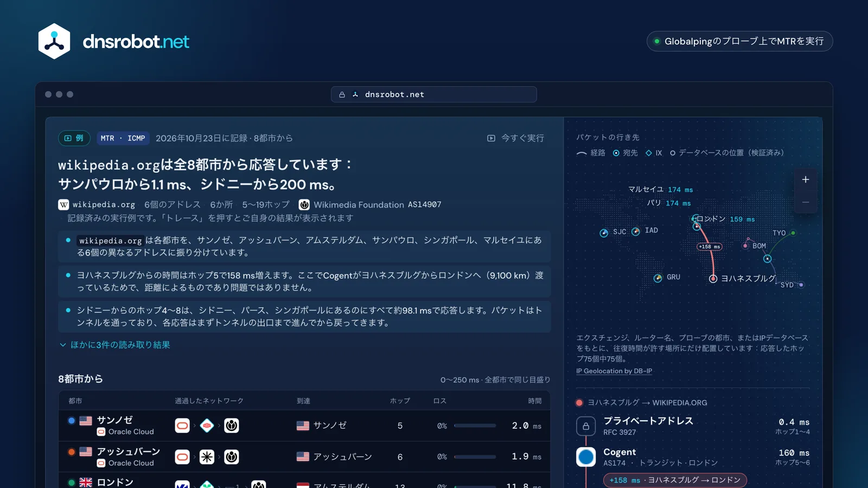Click the 今すぐ実行 run now button
This screenshot has width=868, height=488.
515,138
